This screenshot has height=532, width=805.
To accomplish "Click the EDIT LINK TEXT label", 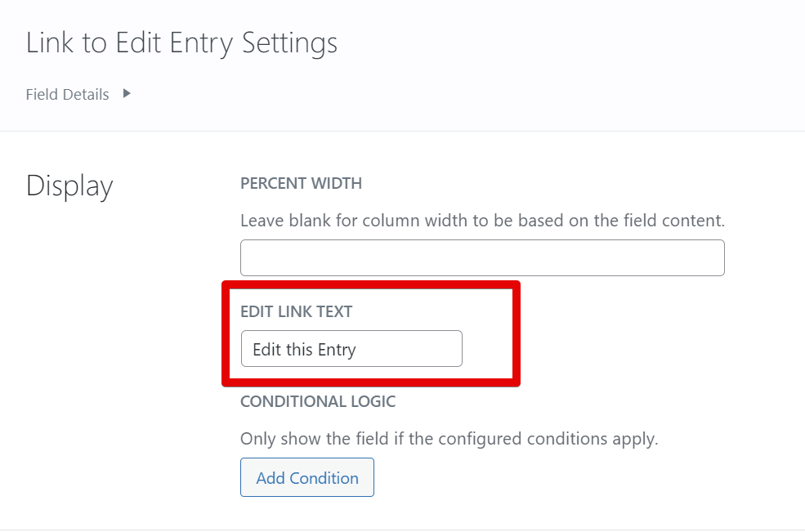I will (296, 312).
